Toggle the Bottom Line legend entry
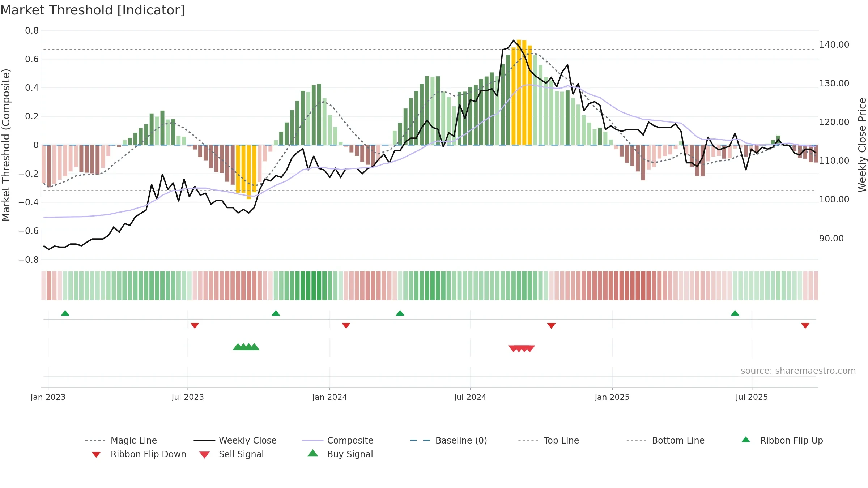The image size is (868, 488). point(665,440)
